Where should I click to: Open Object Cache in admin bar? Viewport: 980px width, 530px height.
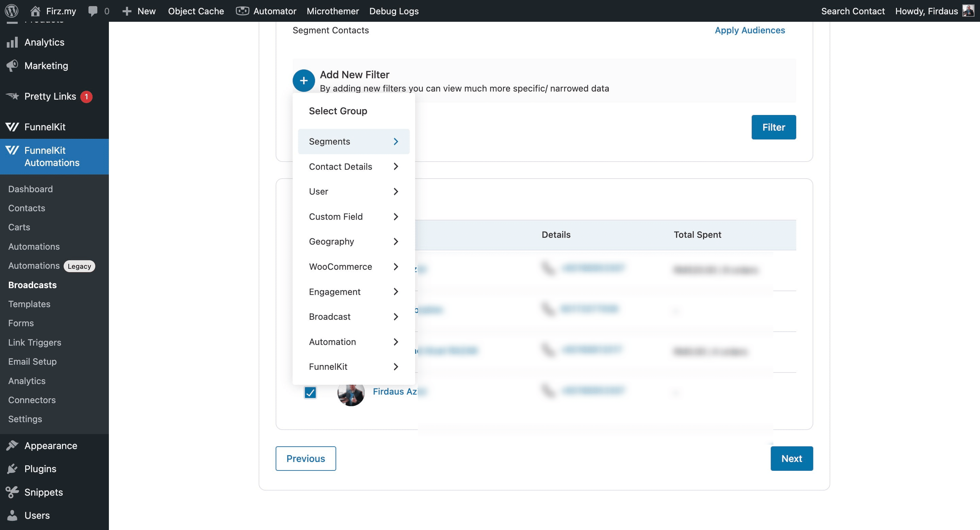(x=196, y=11)
